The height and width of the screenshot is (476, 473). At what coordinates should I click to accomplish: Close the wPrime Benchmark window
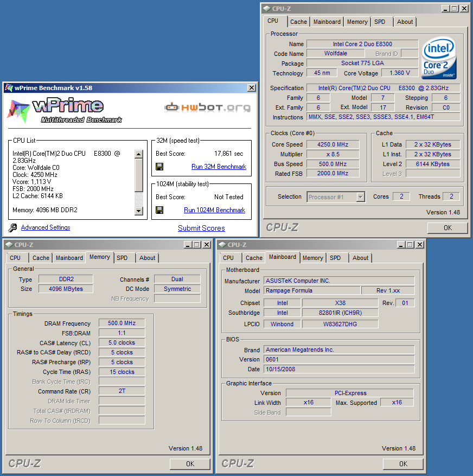click(252, 88)
